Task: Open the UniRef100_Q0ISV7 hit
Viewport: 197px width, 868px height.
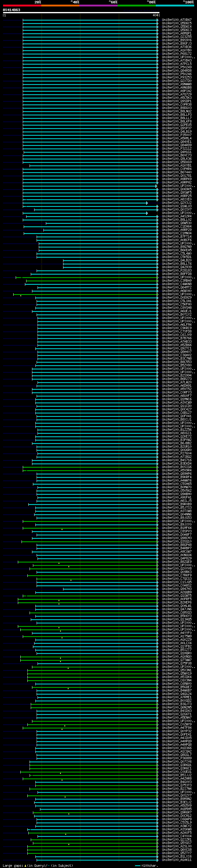Action: pos(177,209)
